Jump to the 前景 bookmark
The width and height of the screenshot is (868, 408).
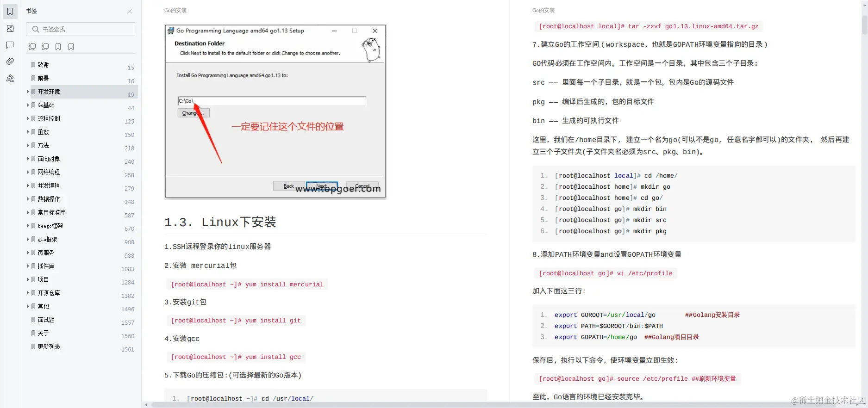(x=43, y=78)
